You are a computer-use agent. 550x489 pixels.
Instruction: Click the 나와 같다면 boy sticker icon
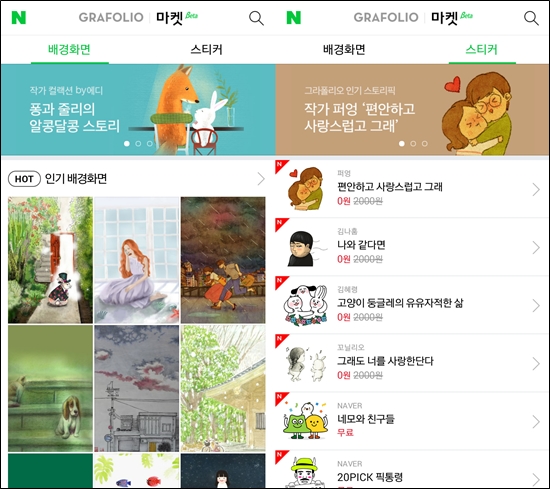click(302, 248)
